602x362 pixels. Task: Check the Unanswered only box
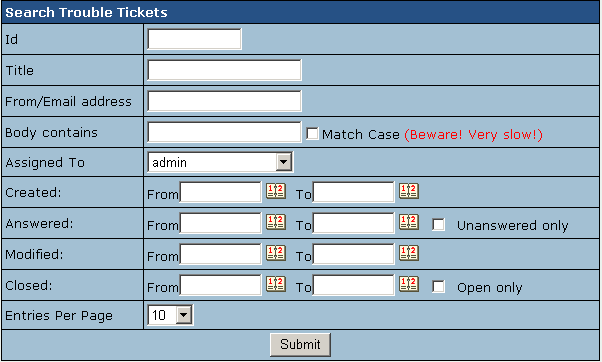(x=438, y=225)
